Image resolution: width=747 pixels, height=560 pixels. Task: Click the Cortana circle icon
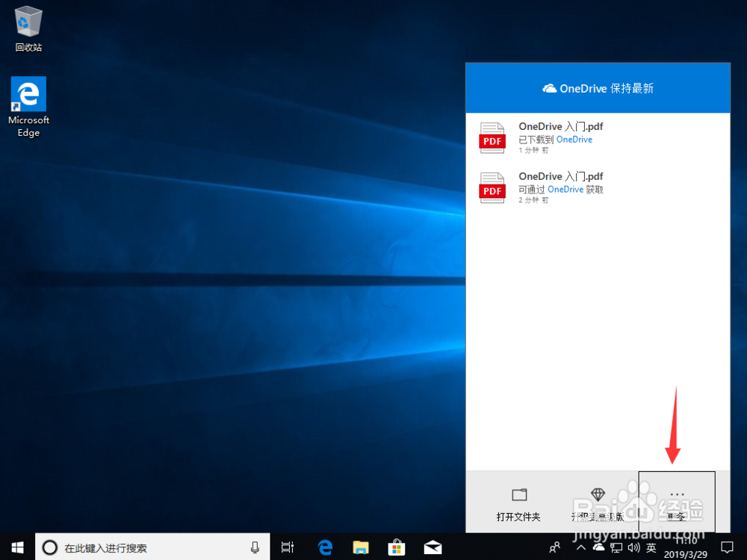coord(49,547)
